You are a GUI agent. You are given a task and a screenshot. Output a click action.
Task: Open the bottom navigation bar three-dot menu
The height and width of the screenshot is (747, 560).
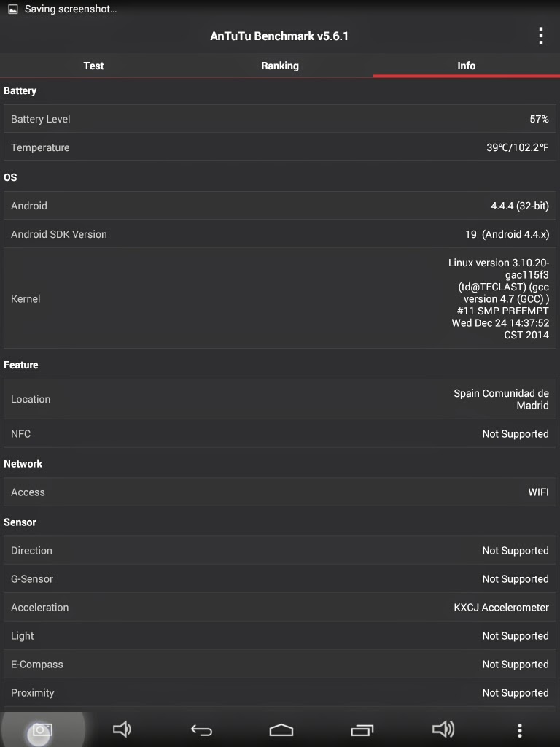(x=519, y=729)
